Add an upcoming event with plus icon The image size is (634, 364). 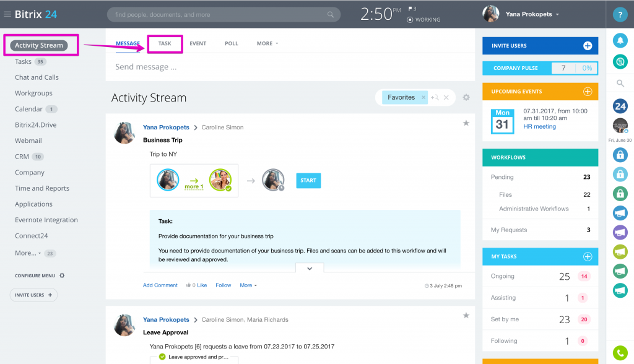point(588,92)
